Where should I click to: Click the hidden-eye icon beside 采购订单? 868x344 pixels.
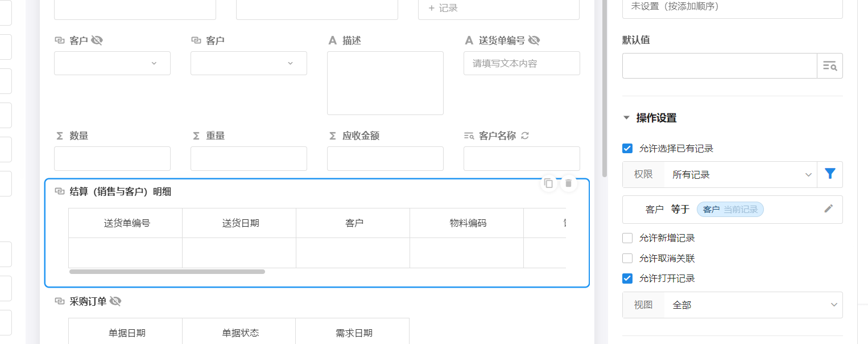tap(115, 301)
